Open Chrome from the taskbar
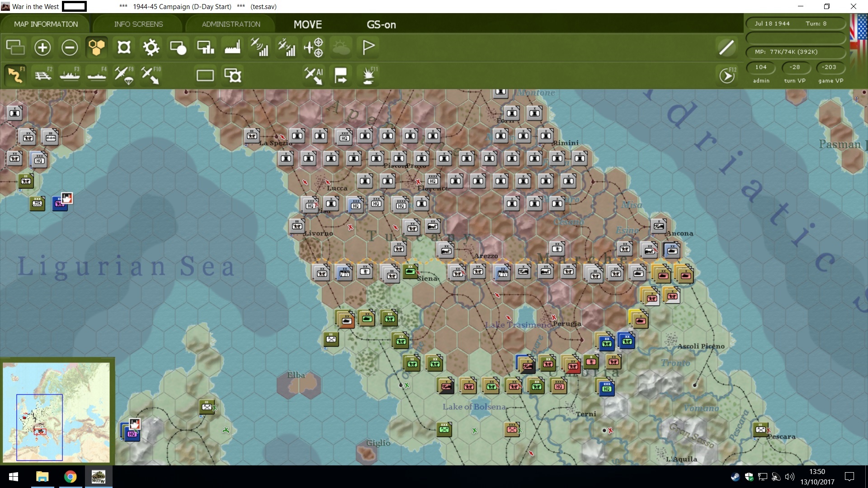This screenshot has height=488, width=868. [70, 477]
